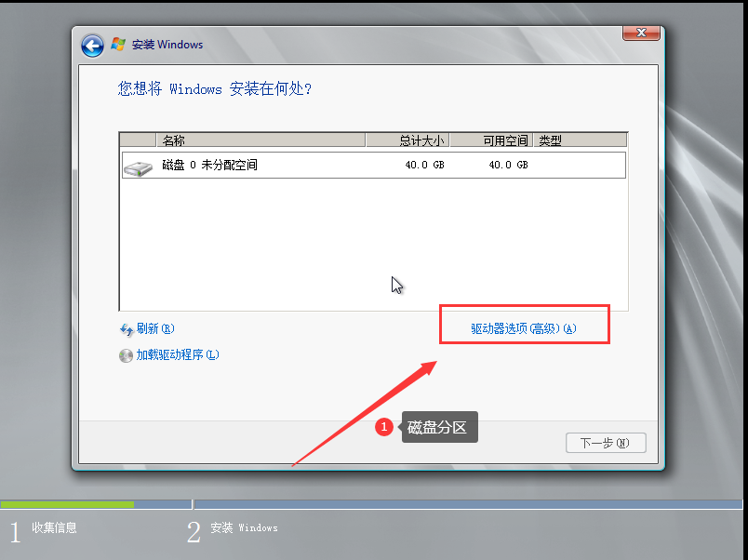Click the 加载驱动程序(L) link
748x560 pixels.
(178, 355)
